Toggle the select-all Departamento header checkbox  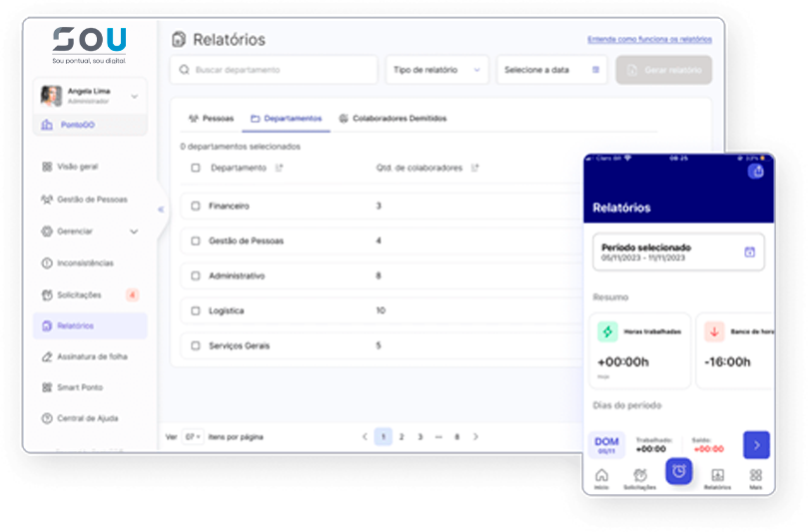[x=196, y=168]
